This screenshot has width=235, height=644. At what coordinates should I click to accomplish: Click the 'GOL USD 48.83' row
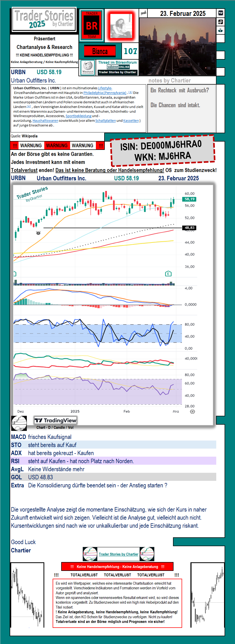(114, 477)
